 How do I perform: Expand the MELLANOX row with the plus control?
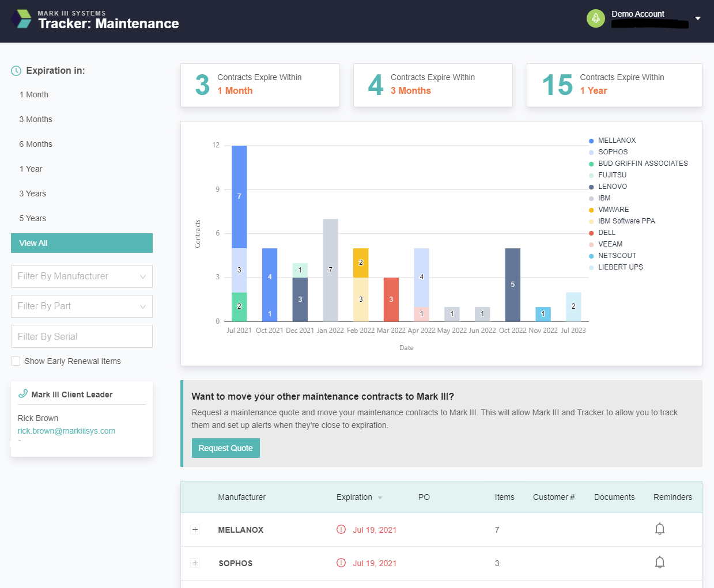coord(195,529)
